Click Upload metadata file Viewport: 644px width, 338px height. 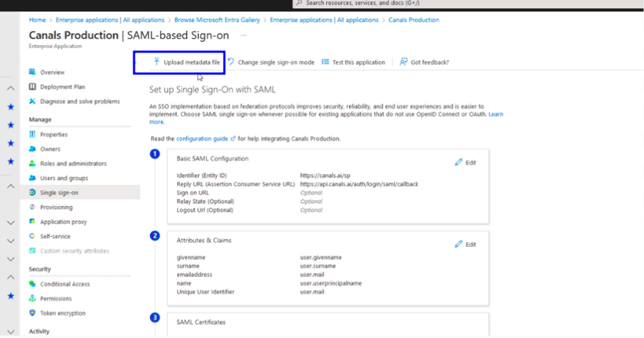pos(186,62)
